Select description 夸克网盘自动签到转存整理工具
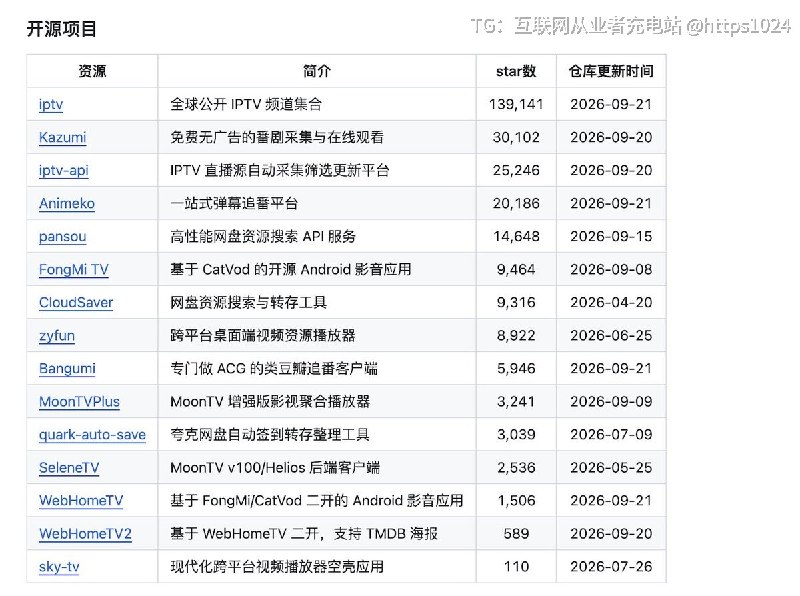The width and height of the screenshot is (800, 596). coord(270,435)
